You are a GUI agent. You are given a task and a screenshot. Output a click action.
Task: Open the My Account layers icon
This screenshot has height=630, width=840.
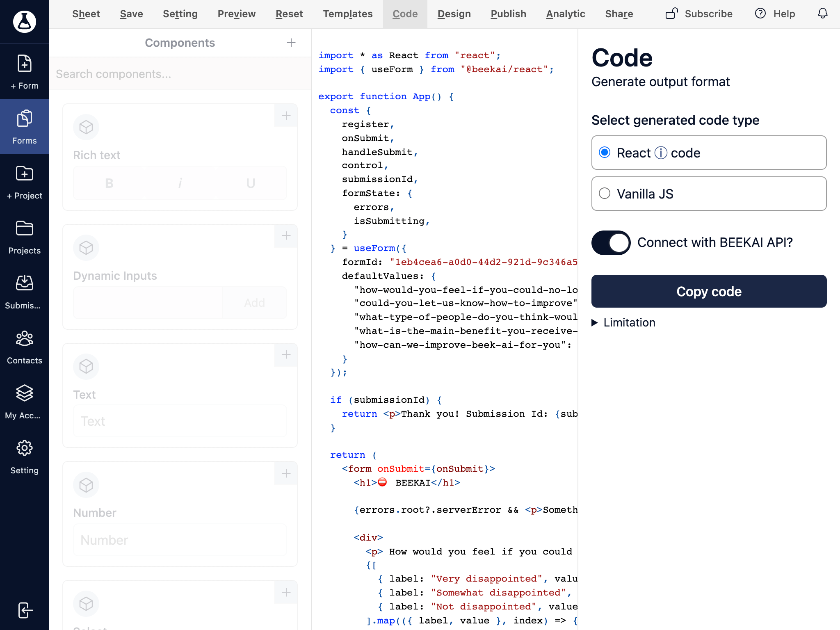25,393
